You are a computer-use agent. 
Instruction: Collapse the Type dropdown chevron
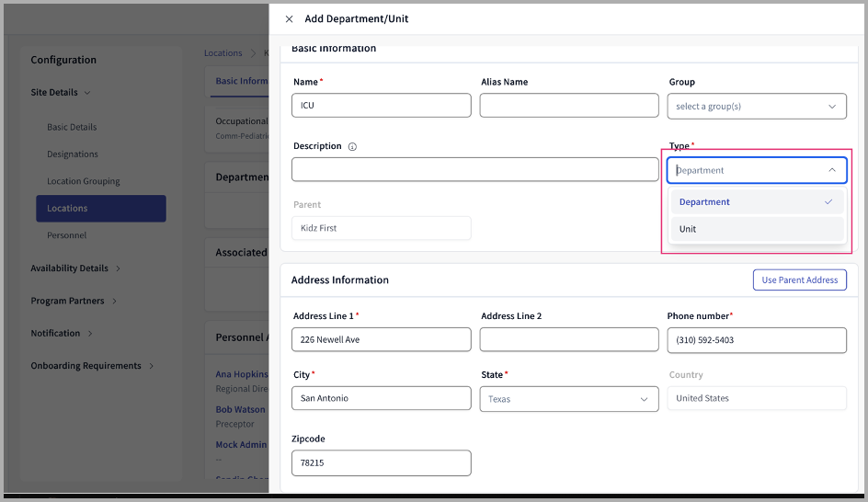click(831, 170)
